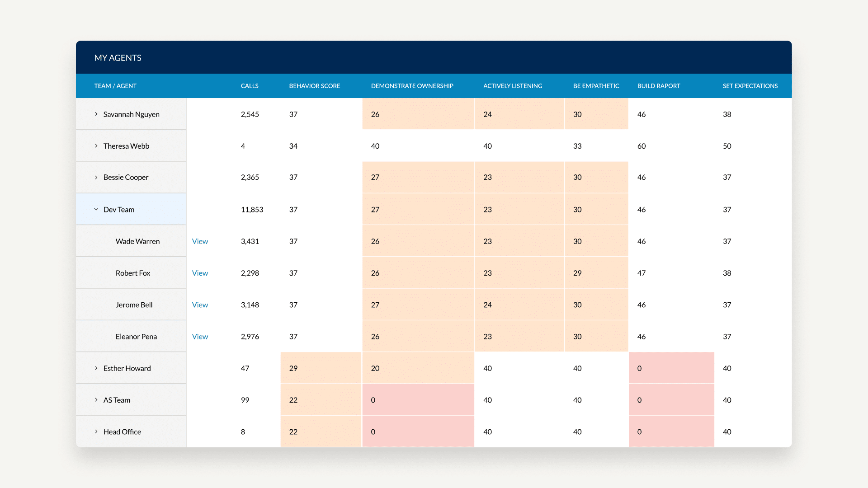Click Robert Fox's Be Empathetic value 29
The height and width of the screenshot is (488, 868).
tap(577, 273)
